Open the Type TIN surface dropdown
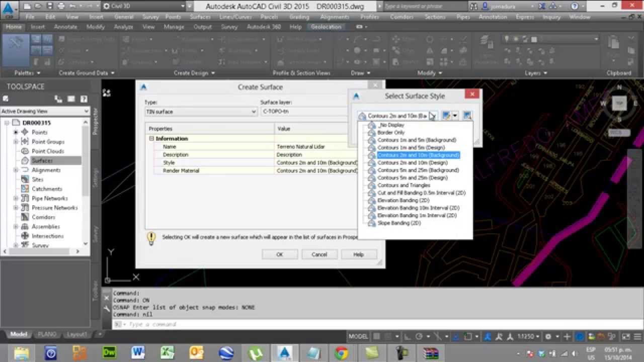 [201, 112]
